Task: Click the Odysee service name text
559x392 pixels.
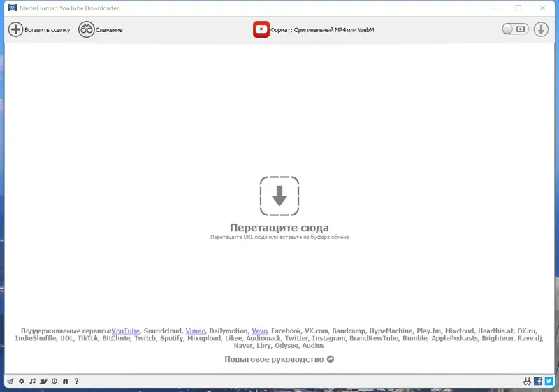Action: 286,345
